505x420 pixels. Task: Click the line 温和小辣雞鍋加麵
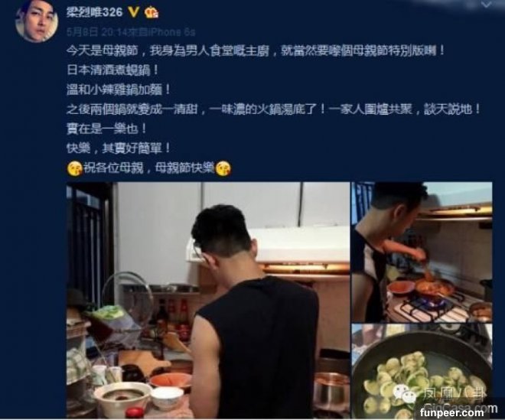(x=119, y=90)
